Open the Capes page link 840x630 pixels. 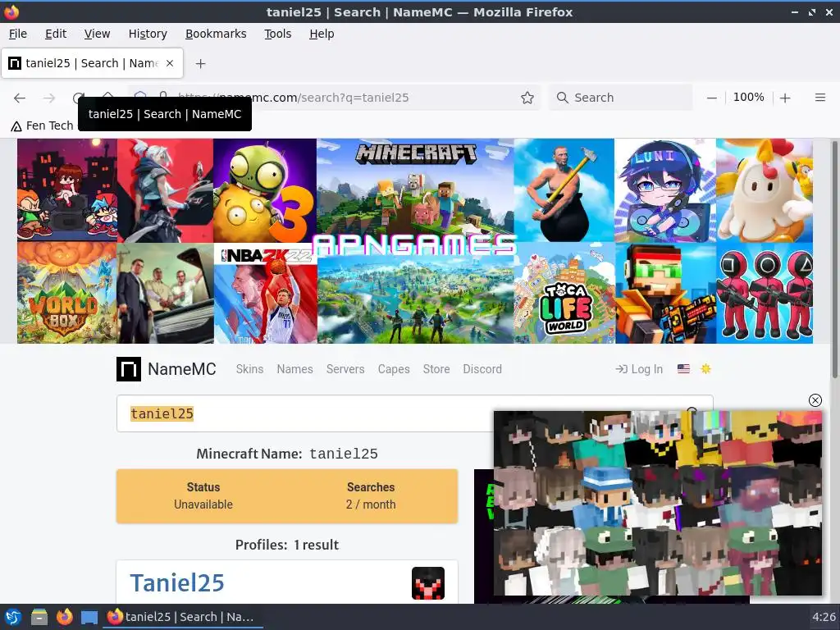pos(394,369)
